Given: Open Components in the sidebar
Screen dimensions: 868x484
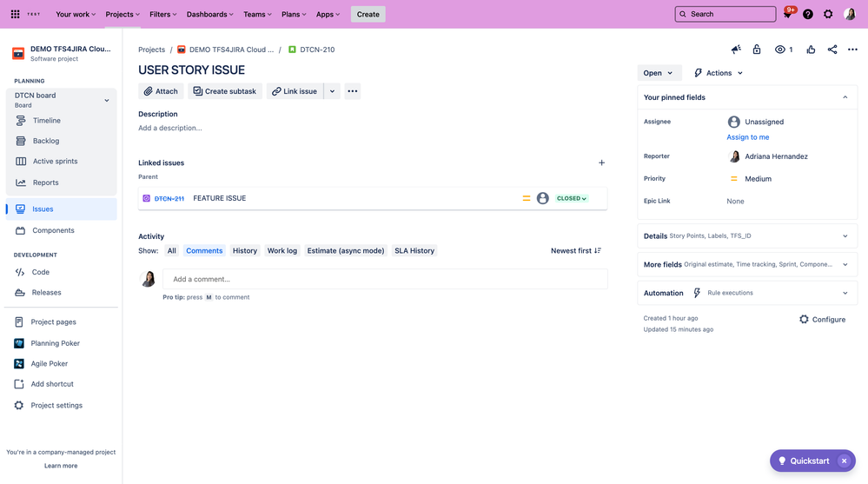Looking at the screenshot, I should [53, 230].
